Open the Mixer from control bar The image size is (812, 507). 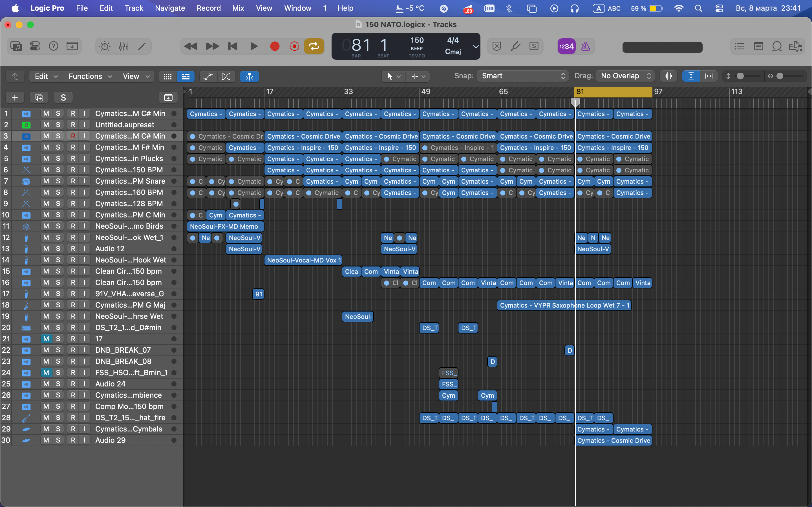click(123, 46)
